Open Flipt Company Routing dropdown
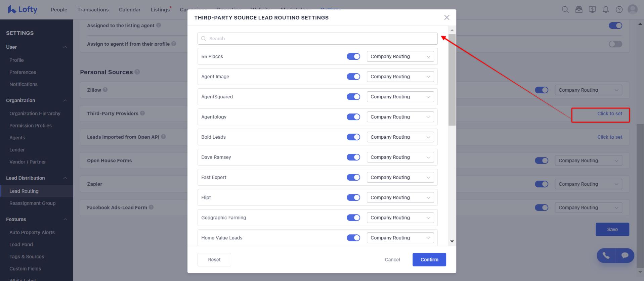The image size is (644, 281). (x=400, y=197)
